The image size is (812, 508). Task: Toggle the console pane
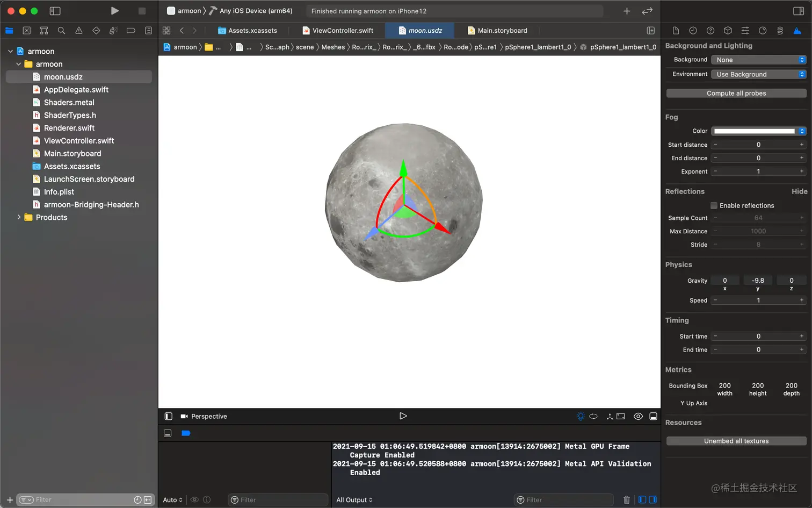[x=653, y=500]
